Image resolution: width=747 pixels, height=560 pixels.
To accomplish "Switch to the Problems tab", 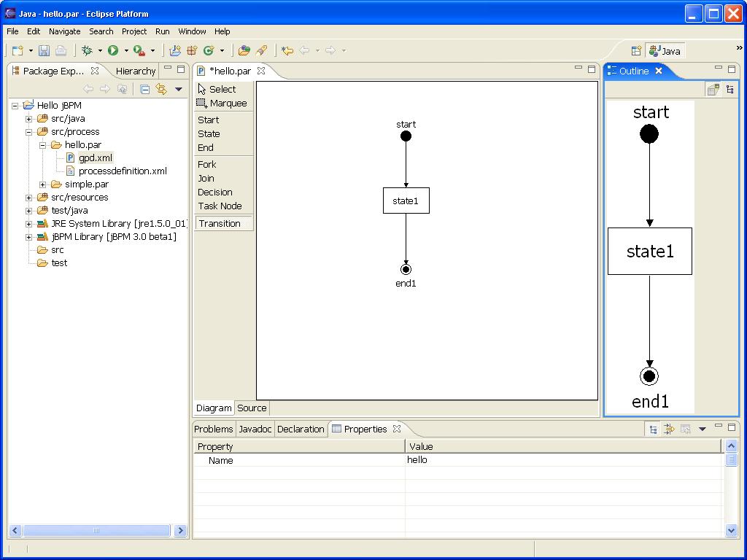I will click(214, 429).
